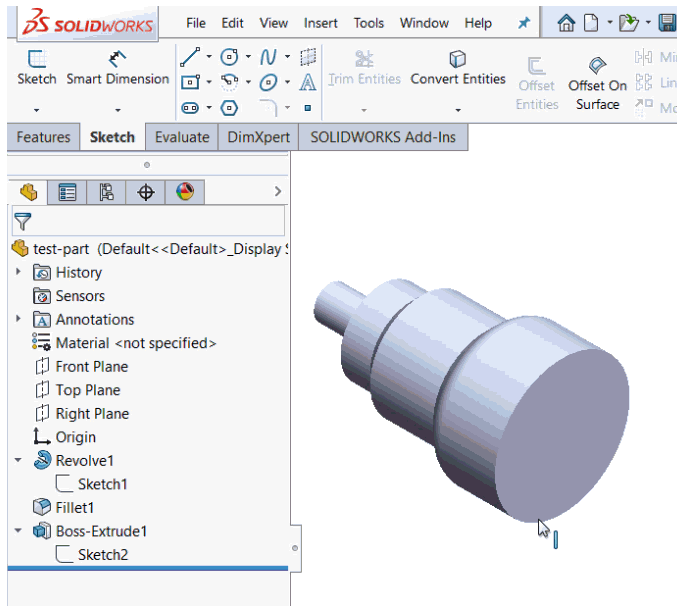Collapse the Revolve1 feature
The image size is (684, 612).
click(x=18, y=460)
